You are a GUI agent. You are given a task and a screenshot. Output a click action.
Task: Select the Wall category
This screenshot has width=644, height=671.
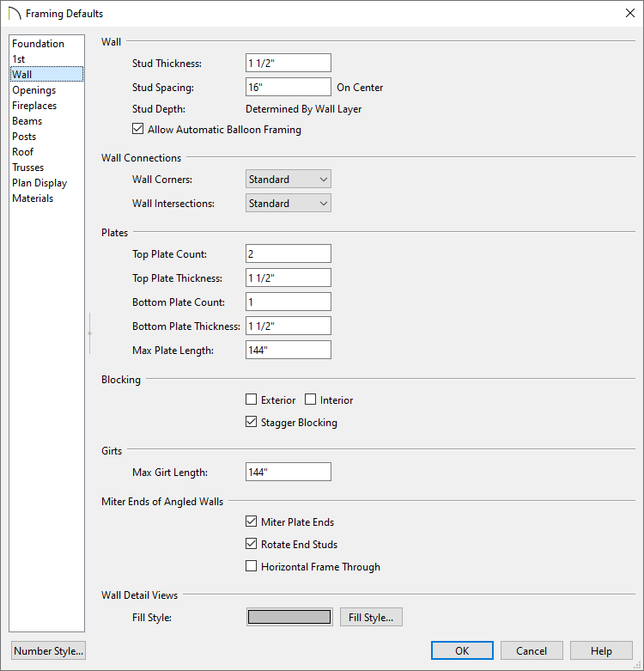pyautogui.click(x=46, y=74)
